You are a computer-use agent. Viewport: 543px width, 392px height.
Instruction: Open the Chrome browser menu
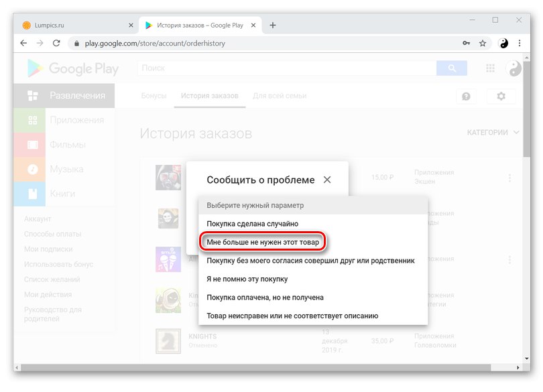pos(520,43)
